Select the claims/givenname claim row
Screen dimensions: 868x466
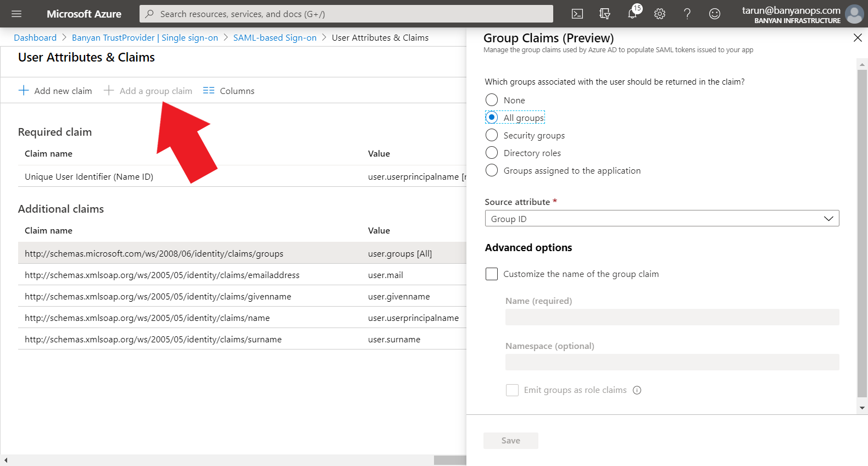242,296
